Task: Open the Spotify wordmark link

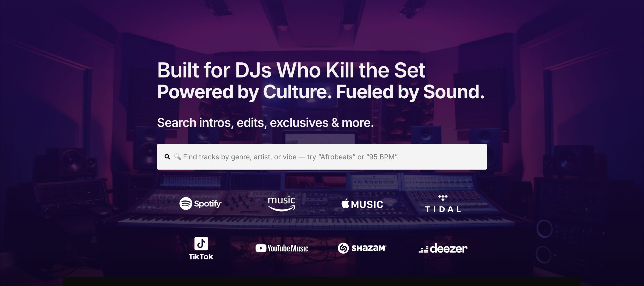Action: tap(208, 204)
